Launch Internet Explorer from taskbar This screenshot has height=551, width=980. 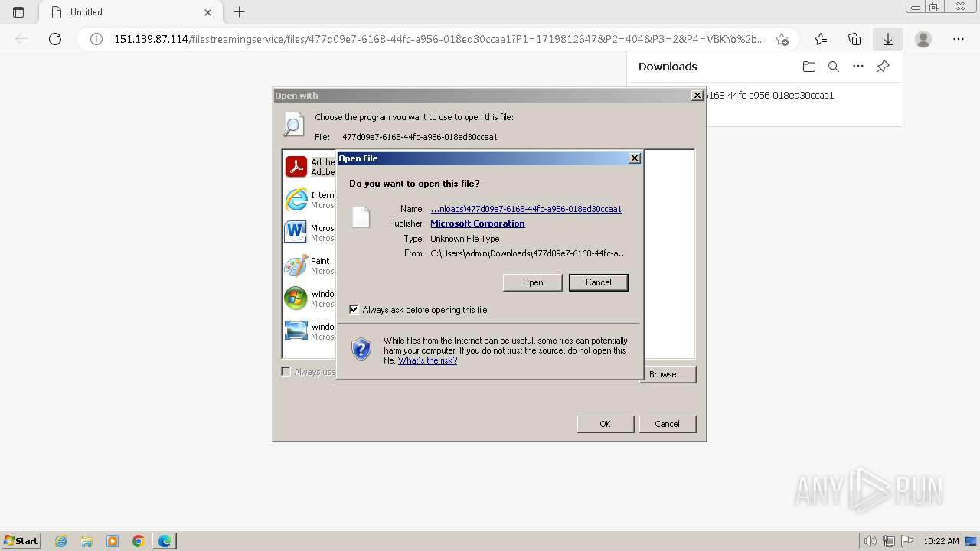pyautogui.click(x=61, y=541)
